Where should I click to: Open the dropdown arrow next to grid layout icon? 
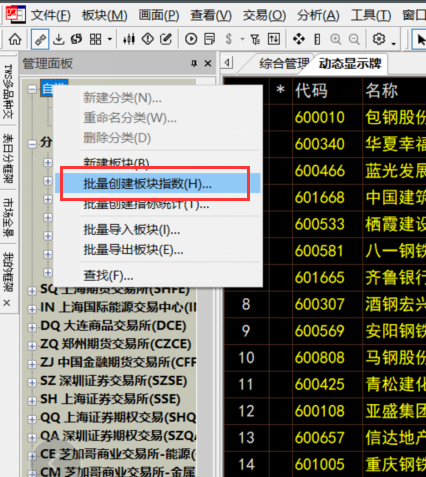110,40
